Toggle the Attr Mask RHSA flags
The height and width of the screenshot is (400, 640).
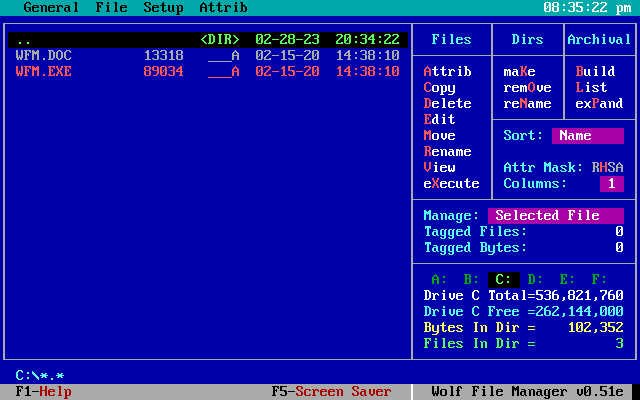607,168
